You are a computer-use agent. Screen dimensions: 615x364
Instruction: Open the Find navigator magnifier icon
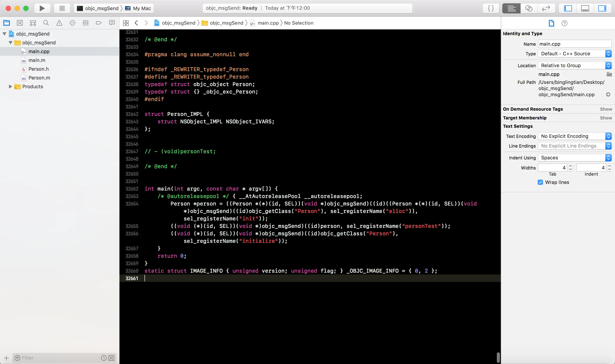tap(46, 23)
